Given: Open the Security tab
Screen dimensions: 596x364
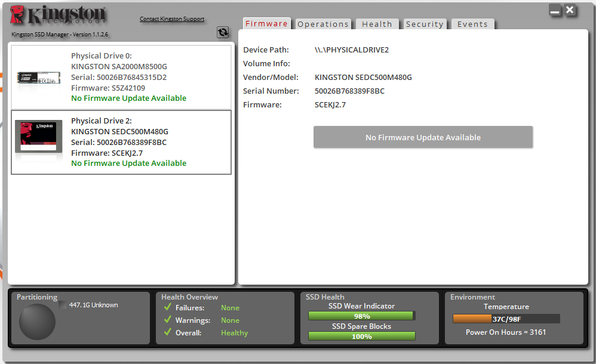Looking at the screenshot, I should tap(425, 24).
